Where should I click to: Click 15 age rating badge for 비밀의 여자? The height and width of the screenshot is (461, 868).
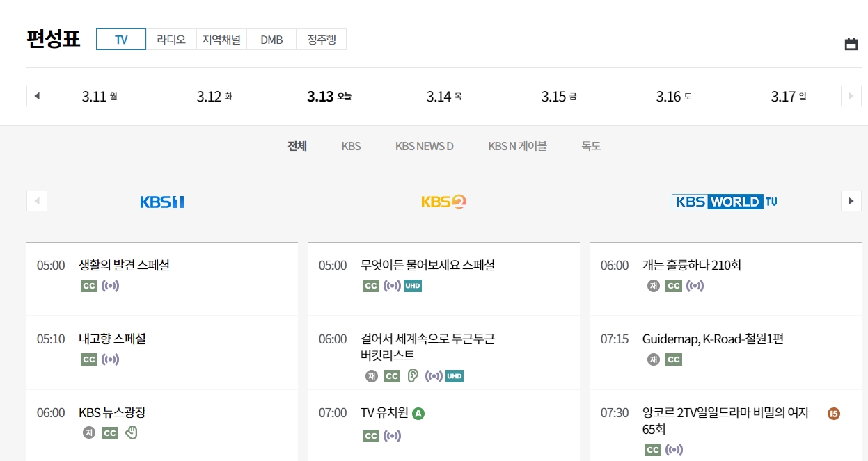point(834,414)
